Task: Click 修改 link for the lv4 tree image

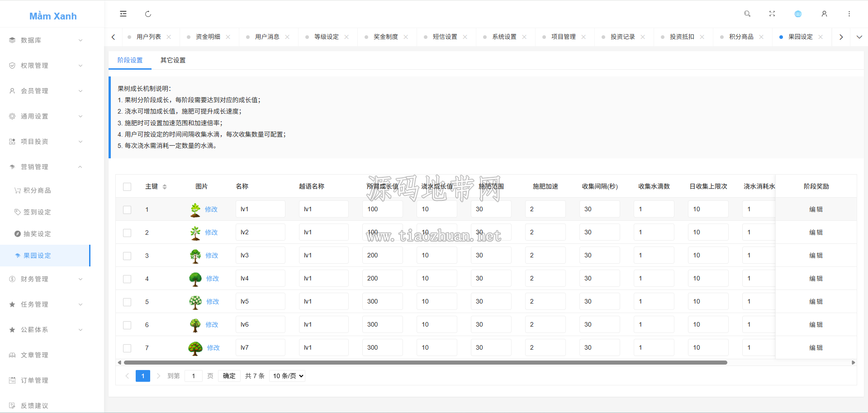Action: 213,279
